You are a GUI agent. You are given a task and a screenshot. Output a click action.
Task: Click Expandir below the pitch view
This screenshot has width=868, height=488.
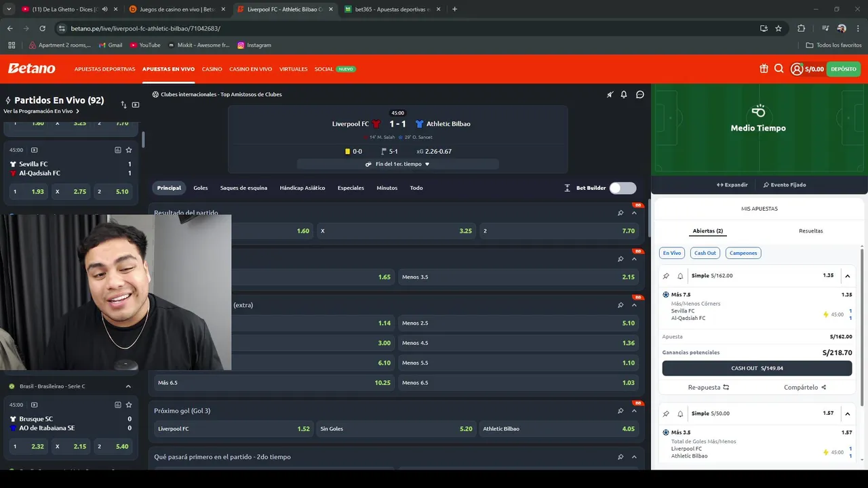pyautogui.click(x=732, y=185)
